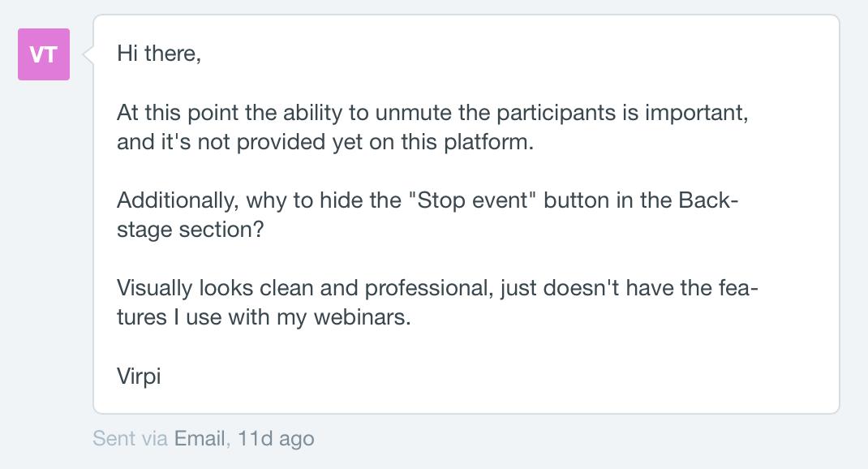
Task: Click the line and it's not provided yet
Action: (325, 142)
